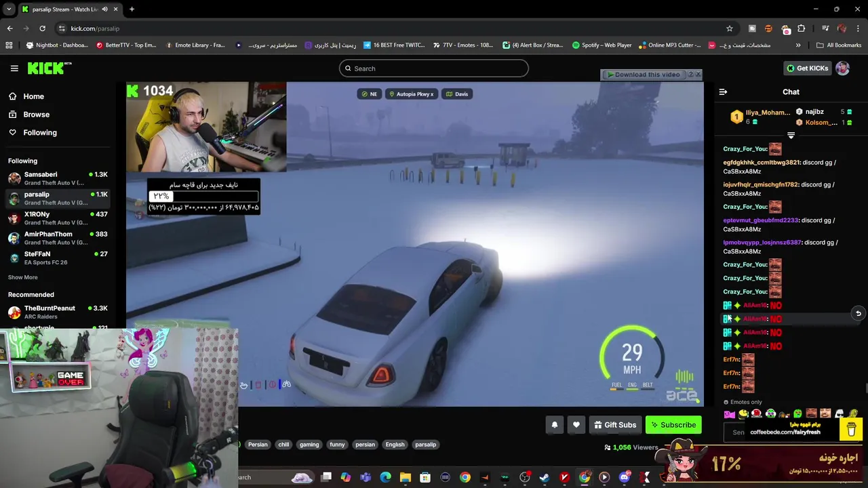
Task: Open the BetterTTV Top Emotes bookmark
Action: click(126, 45)
